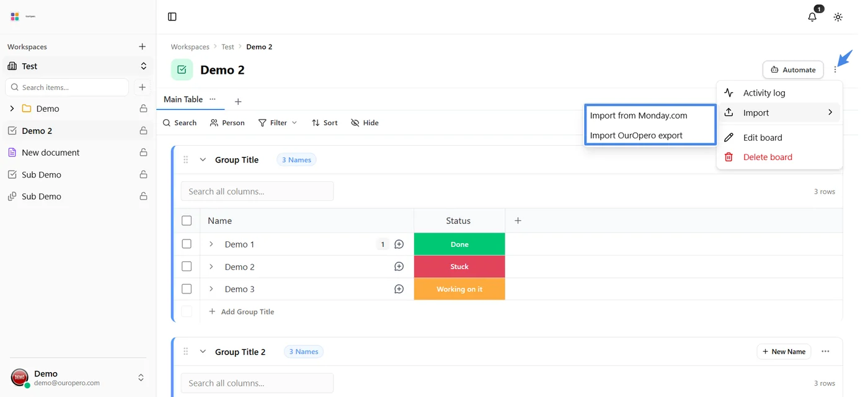
Task: Expand subitems of Demo 3 row
Action: (211, 289)
